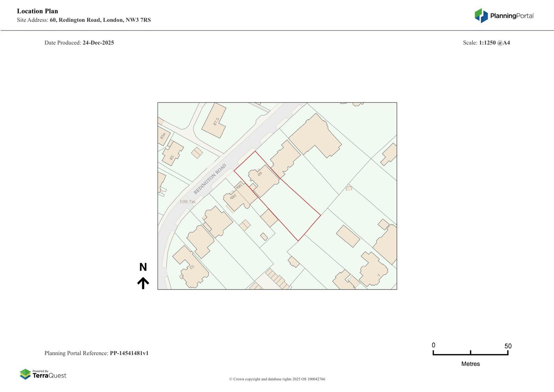
Task: Click the letter N above the arrow
Action: click(143, 267)
